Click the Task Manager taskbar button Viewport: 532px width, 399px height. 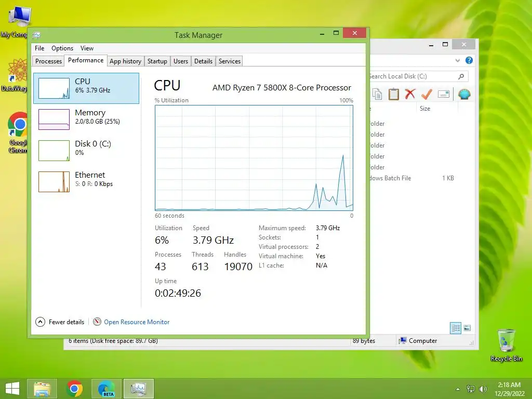[138, 389]
